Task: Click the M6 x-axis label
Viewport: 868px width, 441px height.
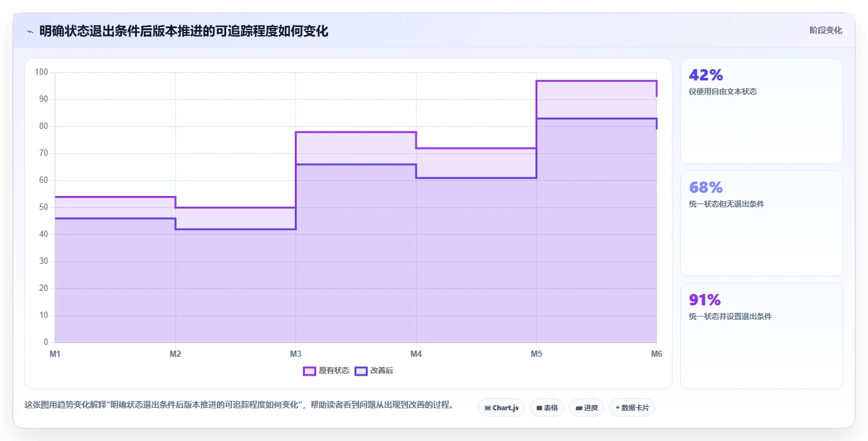Action: (656, 354)
